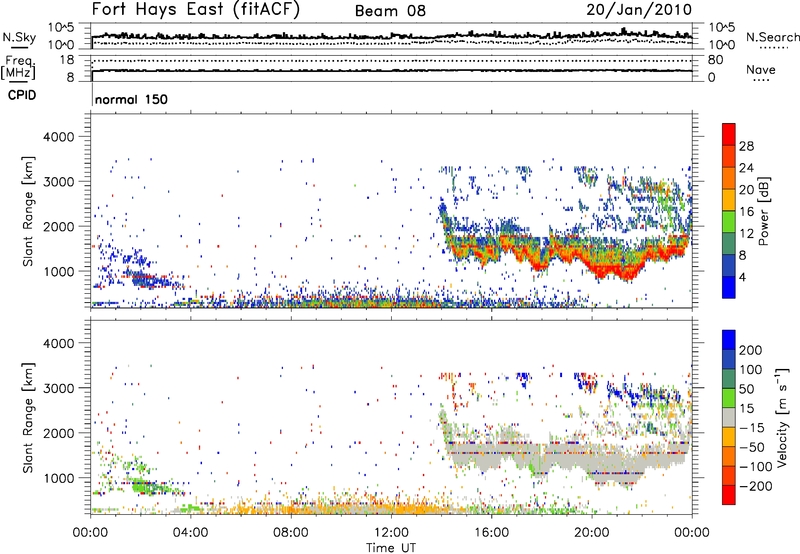Click the 'Power [dB]' color bar label
The image size is (800, 554).
click(x=763, y=211)
